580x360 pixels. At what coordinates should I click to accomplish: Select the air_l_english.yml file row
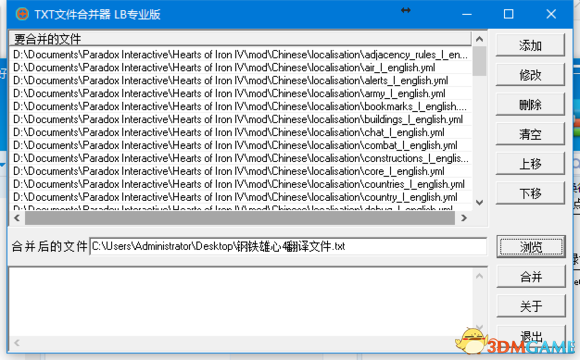(240, 68)
